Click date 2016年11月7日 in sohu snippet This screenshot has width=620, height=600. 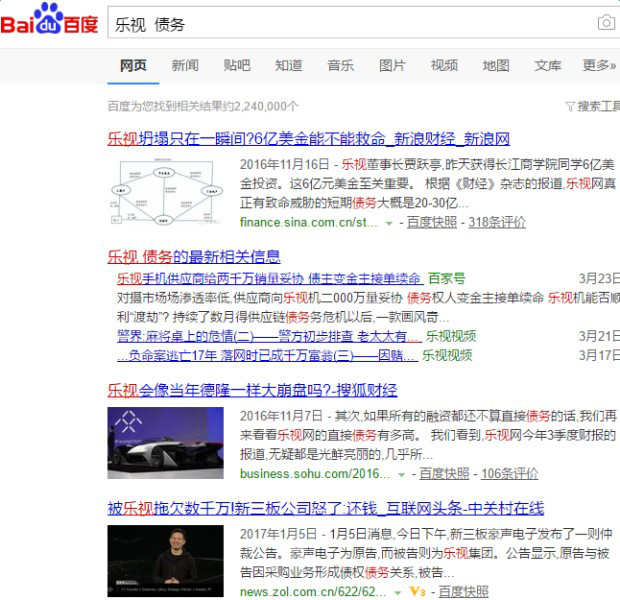281,416
